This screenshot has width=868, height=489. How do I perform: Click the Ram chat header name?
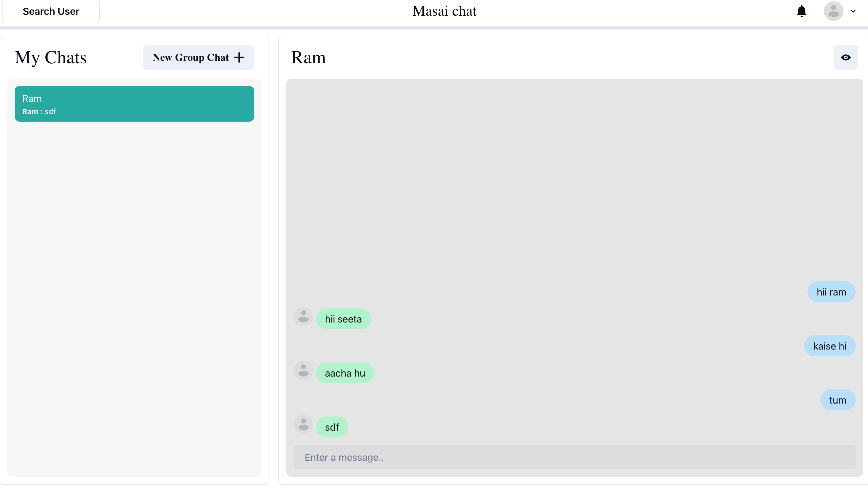tap(308, 57)
